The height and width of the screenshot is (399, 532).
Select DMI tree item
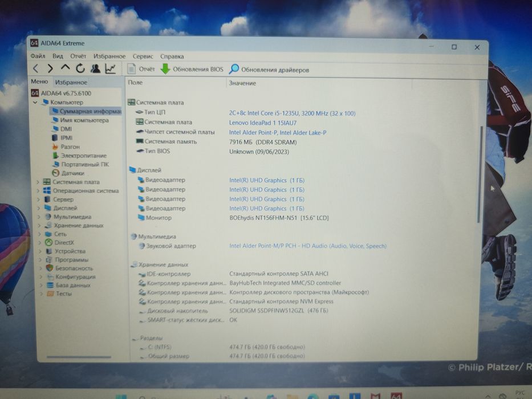pos(62,129)
